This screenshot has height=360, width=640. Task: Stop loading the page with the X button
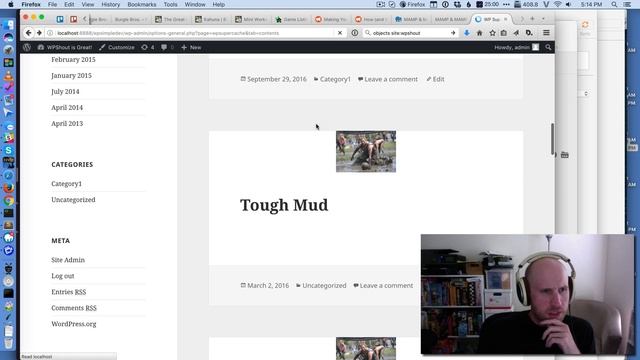click(x=340, y=33)
